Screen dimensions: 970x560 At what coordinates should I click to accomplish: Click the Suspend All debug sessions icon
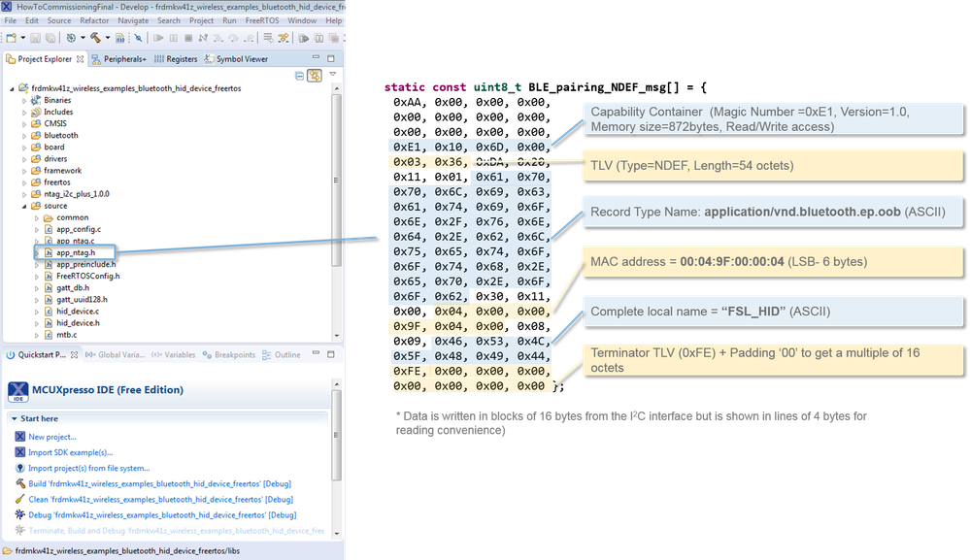tap(318, 38)
